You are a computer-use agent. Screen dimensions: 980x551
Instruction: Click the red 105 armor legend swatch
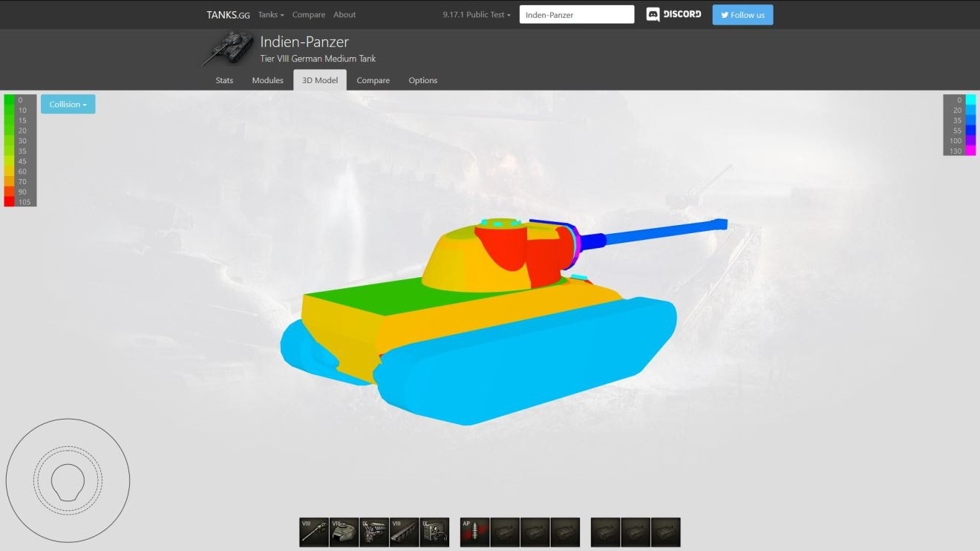point(10,202)
